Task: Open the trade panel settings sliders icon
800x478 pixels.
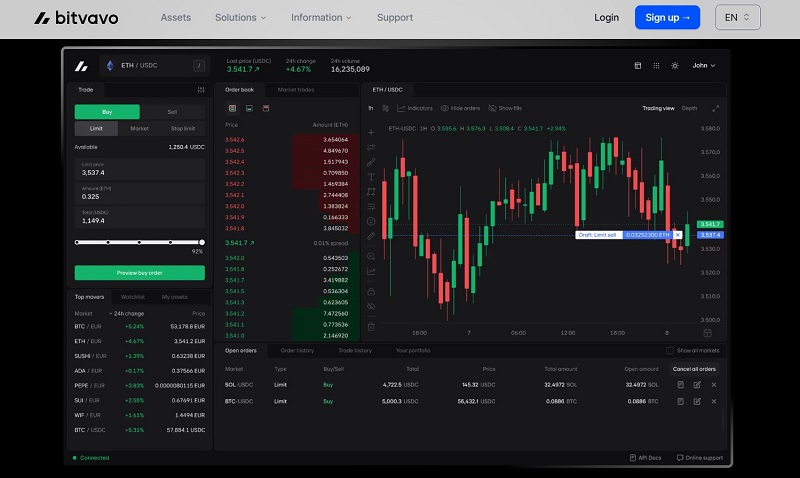Action: pyautogui.click(x=201, y=90)
